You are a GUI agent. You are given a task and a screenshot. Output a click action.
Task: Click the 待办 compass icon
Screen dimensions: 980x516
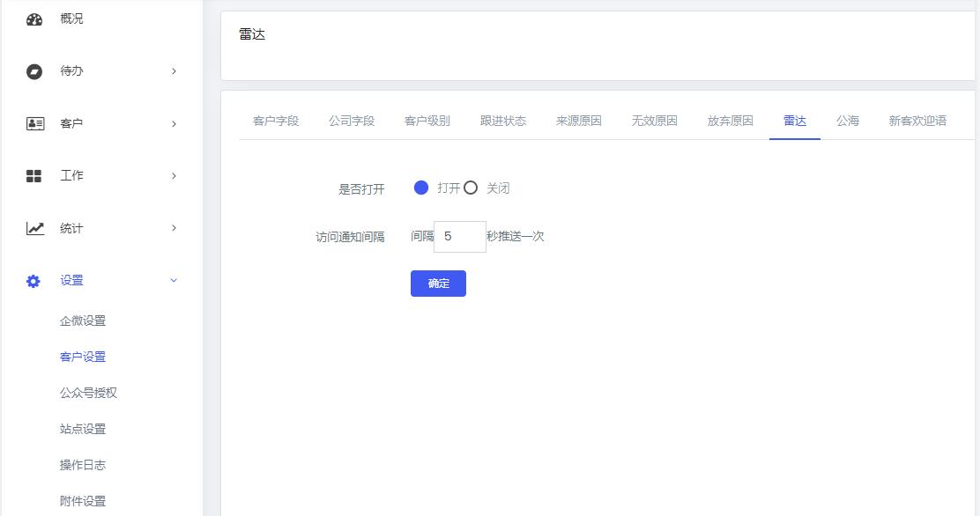34,72
